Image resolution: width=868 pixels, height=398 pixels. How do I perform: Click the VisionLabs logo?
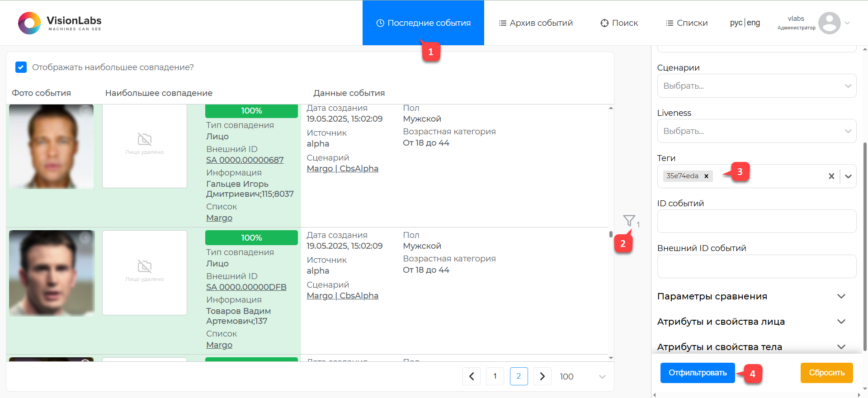(60, 23)
